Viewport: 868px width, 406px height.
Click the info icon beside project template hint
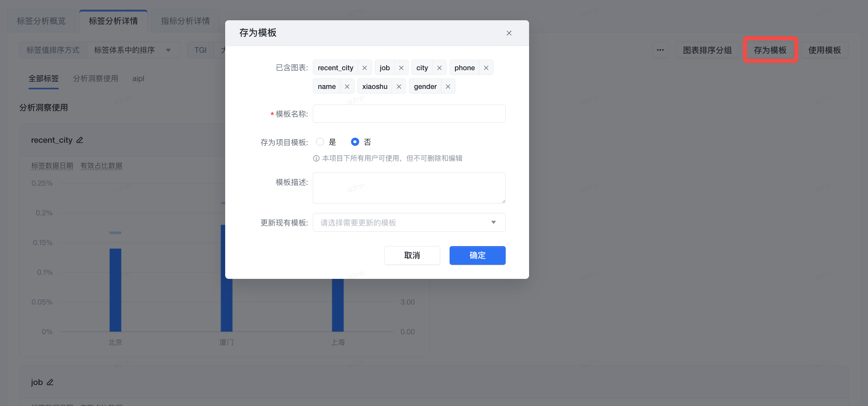click(316, 158)
